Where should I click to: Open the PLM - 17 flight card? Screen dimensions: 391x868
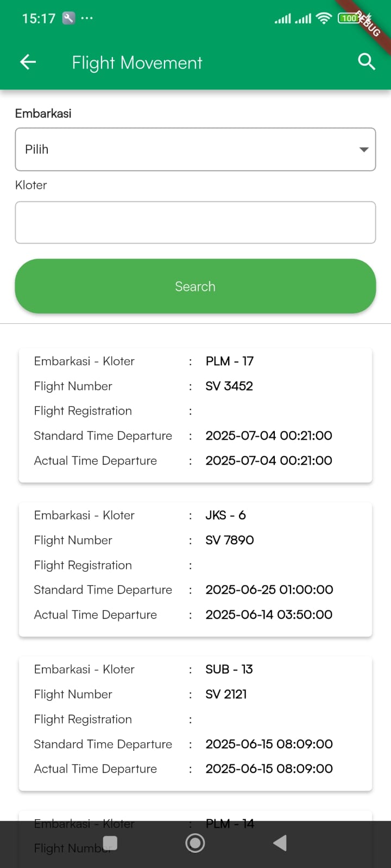click(195, 415)
